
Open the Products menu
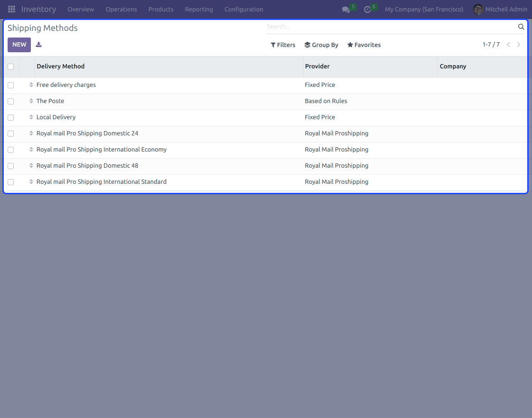pos(161,9)
